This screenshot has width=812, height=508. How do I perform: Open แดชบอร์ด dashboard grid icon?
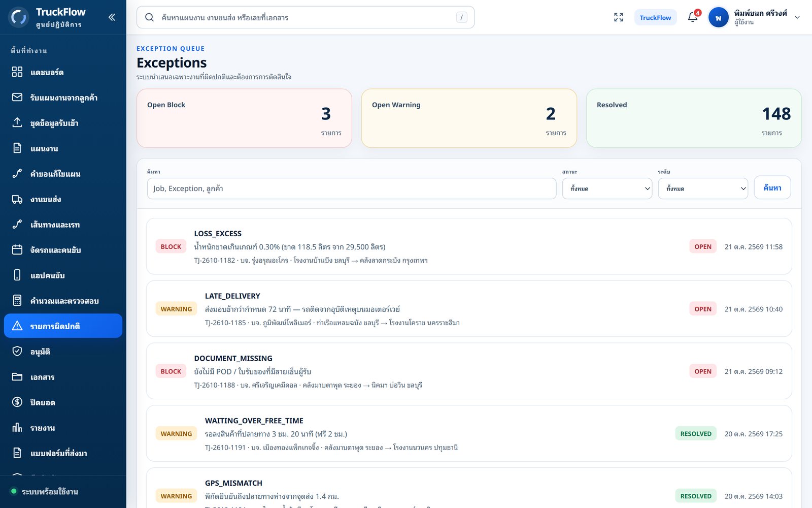(x=17, y=72)
